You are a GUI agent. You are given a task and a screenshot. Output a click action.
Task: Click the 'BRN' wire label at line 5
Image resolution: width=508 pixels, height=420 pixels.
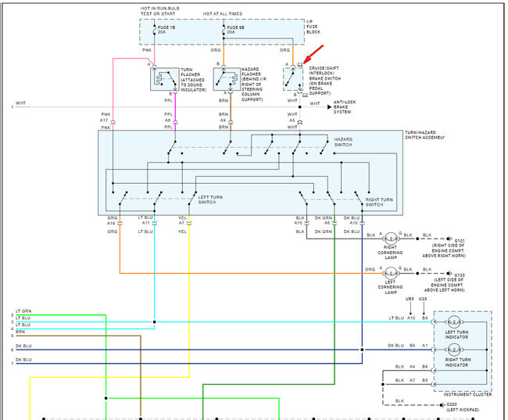pyautogui.click(x=20, y=332)
